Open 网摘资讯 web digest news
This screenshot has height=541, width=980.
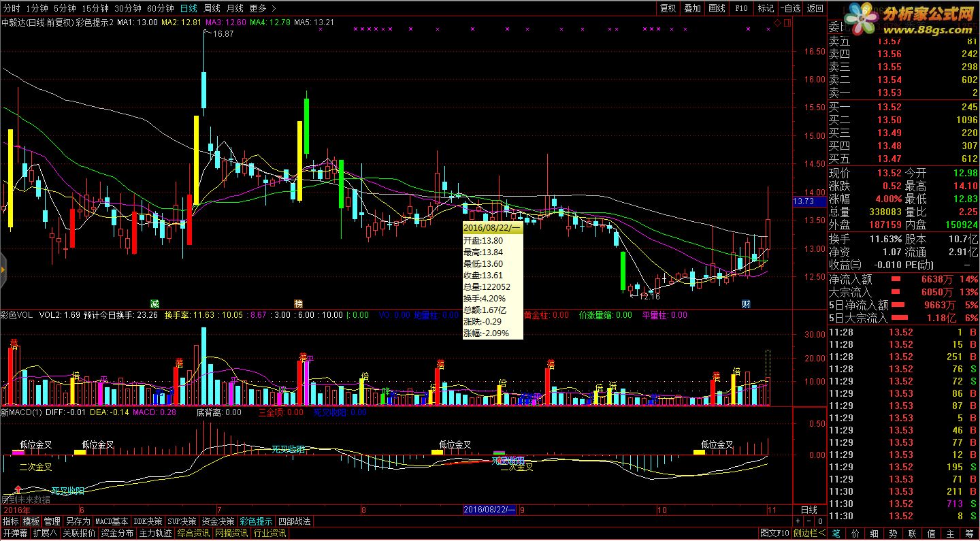point(231,534)
